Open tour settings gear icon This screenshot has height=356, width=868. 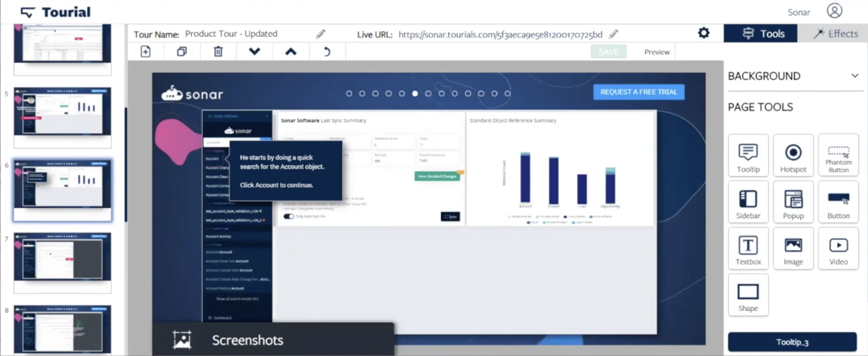[703, 33]
